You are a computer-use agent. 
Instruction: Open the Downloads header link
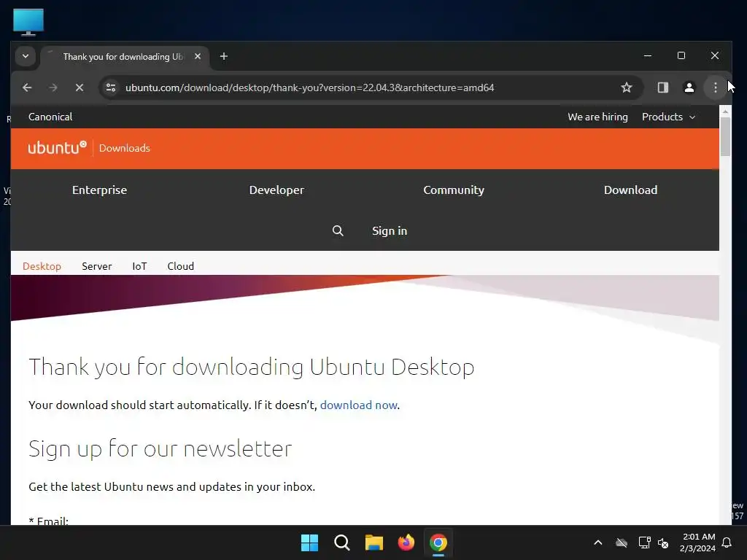pyautogui.click(x=124, y=148)
